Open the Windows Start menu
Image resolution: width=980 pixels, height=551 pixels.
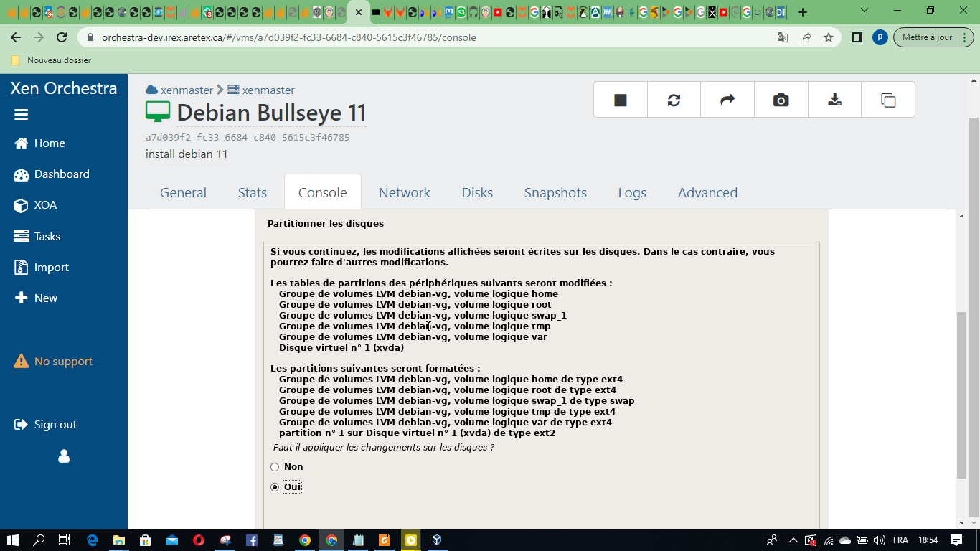[x=12, y=540]
